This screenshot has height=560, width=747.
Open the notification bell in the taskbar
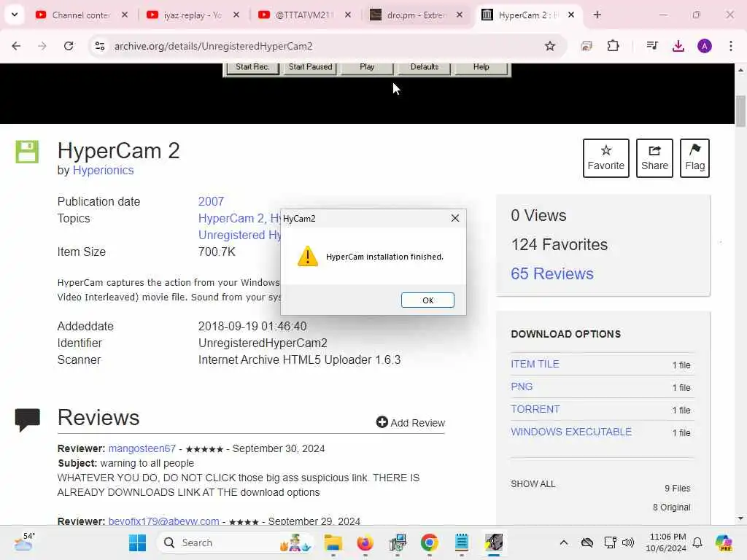697,542
